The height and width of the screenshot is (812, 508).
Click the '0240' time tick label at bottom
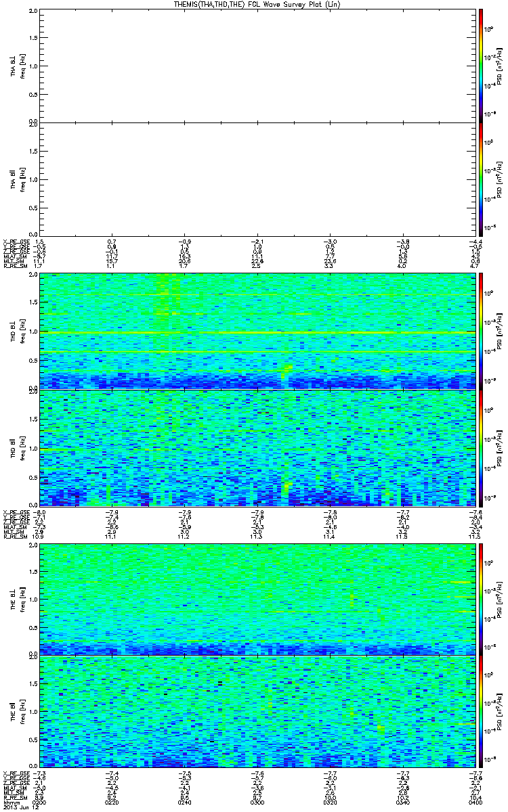coord(185,803)
